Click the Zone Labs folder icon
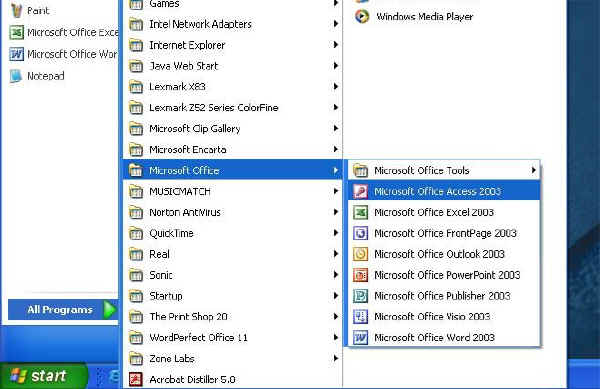 point(136,358)
